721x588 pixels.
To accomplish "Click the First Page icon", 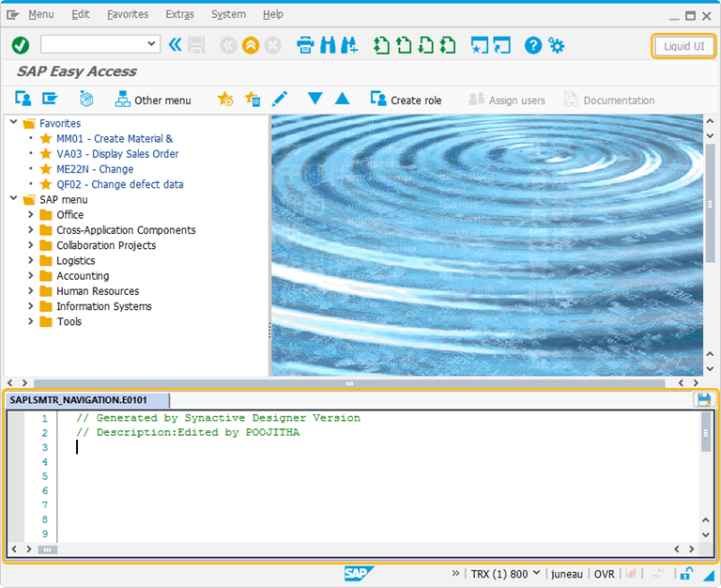I will 381,45.
